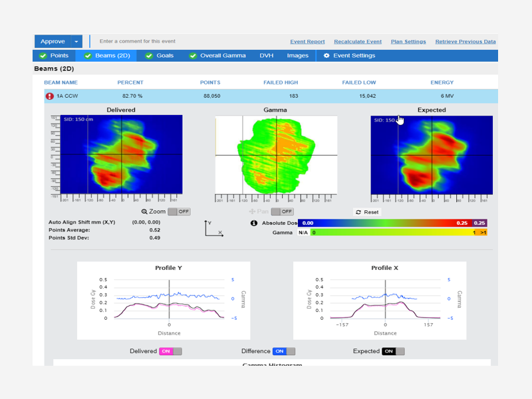Open the Event Settings tab

pyautogui.click(x=350, y=56)
